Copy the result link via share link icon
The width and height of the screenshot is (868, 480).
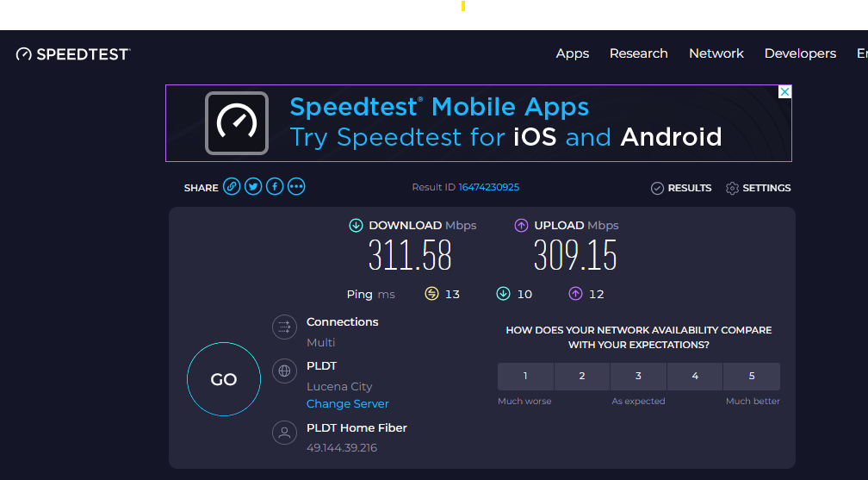pos(232,187)
